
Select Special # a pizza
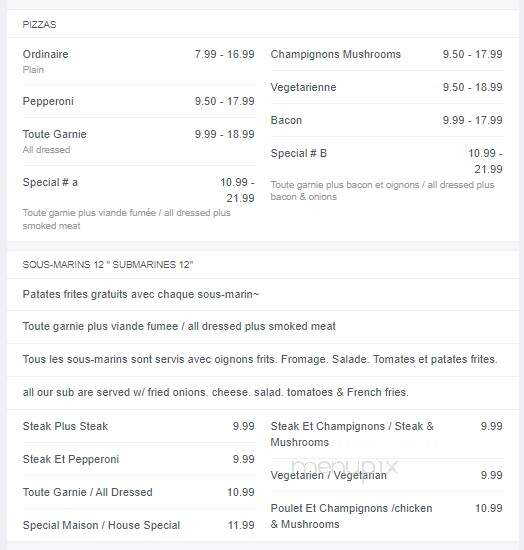[x=139, y=203]
